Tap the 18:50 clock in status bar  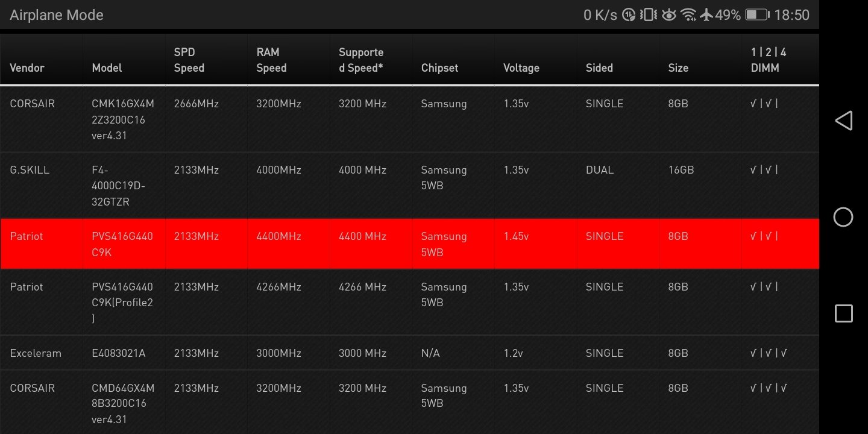pos(791,15)
